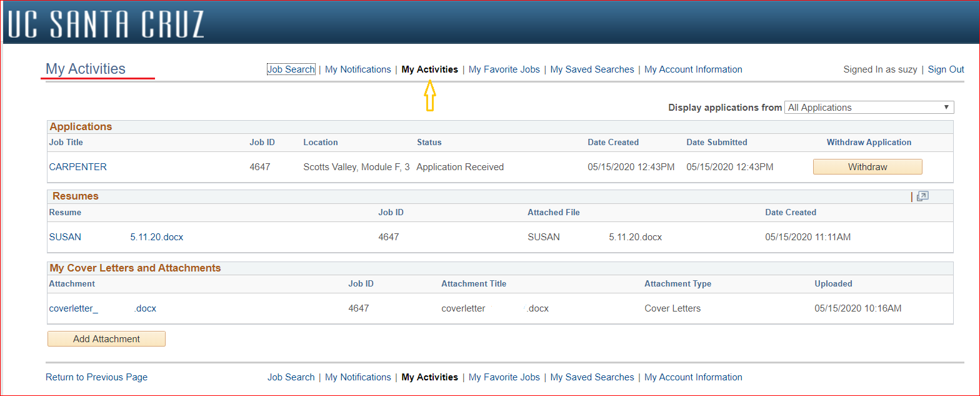Click the Applications section header

coord(81,126)
